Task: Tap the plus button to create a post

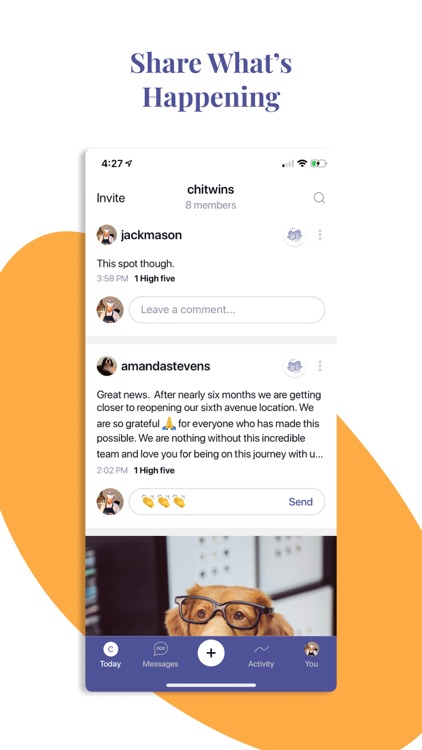Action: (x=211, y=653)
